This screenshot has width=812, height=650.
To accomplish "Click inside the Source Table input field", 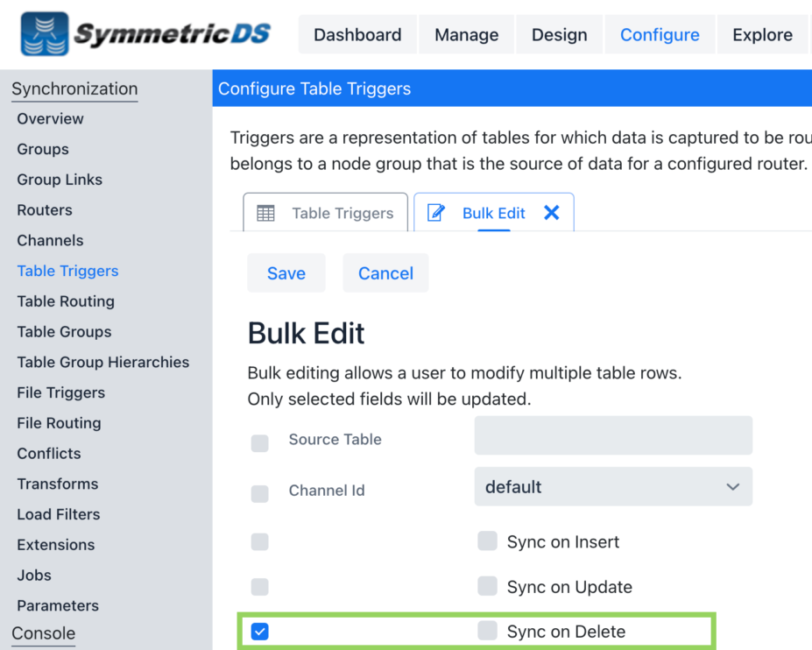I will pyautogui.click(x=613, y=435).
